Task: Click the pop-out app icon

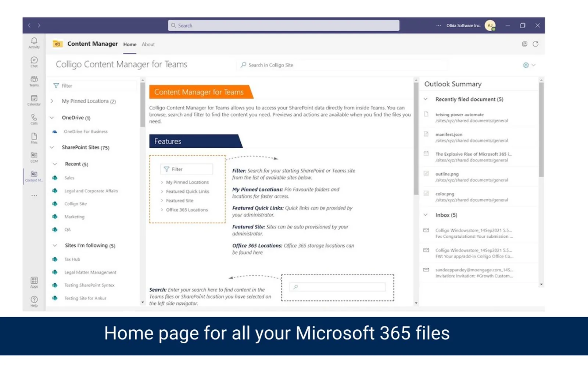Action: click(524, 44)
